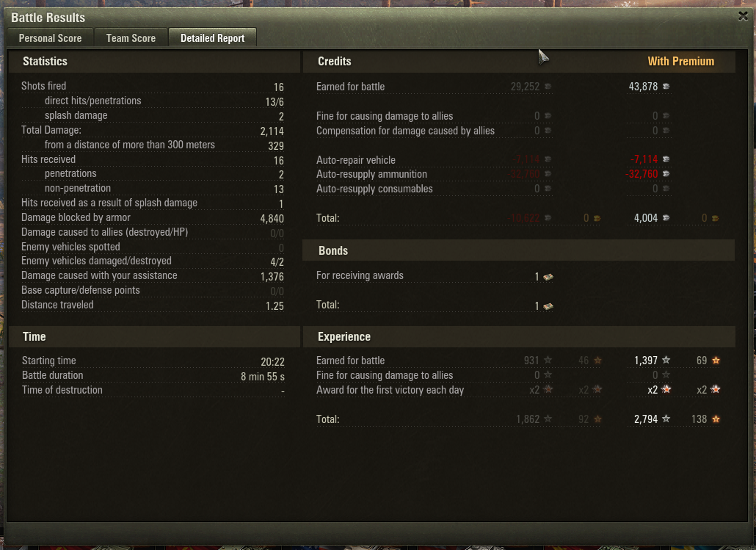Viewport: 756px width, 550px height.
Task: Click the Damage blocked by armor row
Action: pyautogui.click(x=153, y=217)
